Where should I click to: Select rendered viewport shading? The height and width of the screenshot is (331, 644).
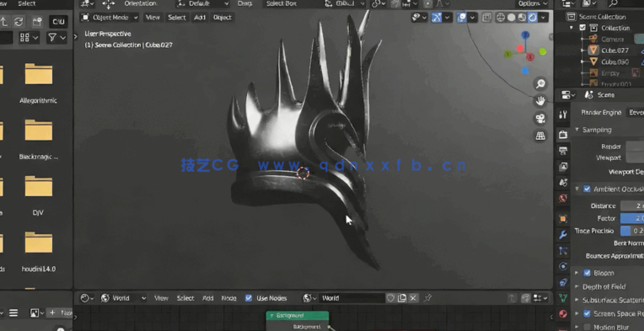click(x=532, y=17)
